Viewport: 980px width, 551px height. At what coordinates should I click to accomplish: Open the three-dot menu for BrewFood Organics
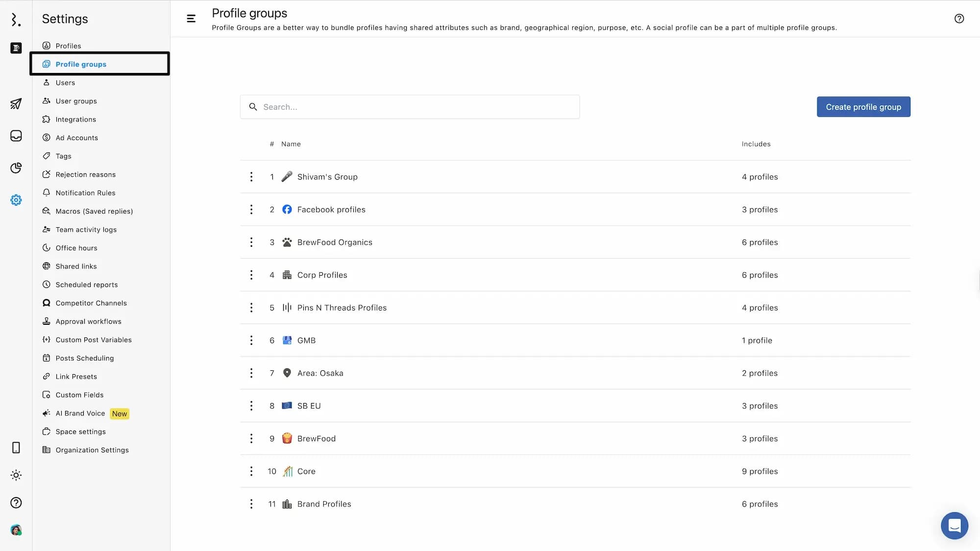[251, 242]
